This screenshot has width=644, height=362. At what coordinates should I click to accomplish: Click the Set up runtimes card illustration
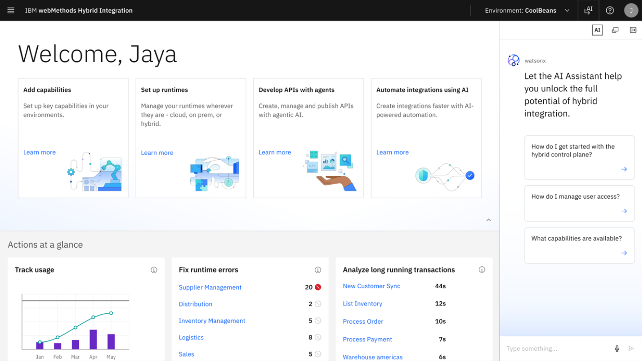(215, 174)
